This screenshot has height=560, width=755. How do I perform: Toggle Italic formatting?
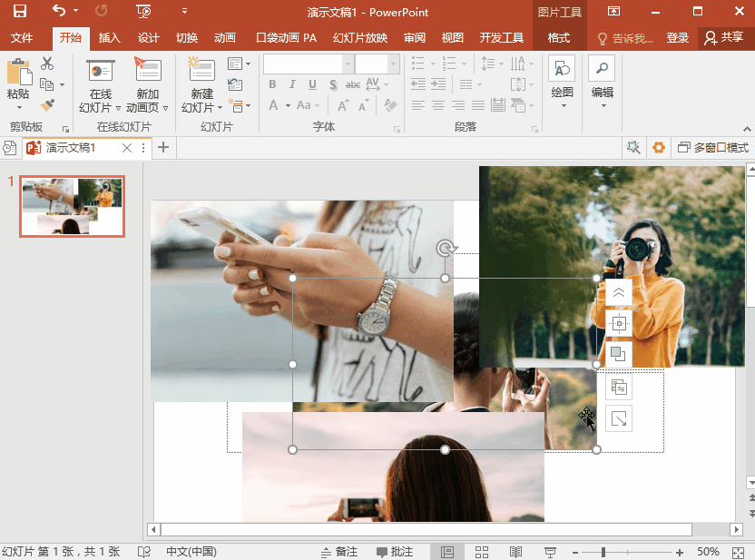[292, 84]
